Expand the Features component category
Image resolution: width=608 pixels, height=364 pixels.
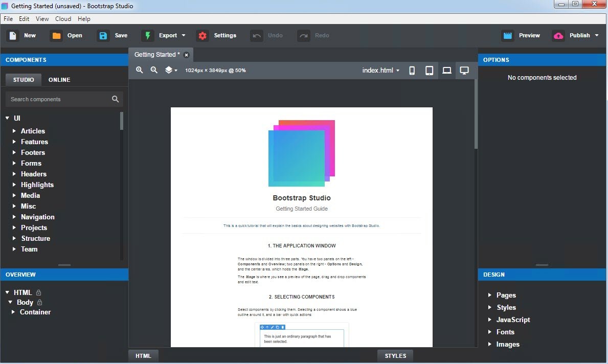tap(14, 142)
